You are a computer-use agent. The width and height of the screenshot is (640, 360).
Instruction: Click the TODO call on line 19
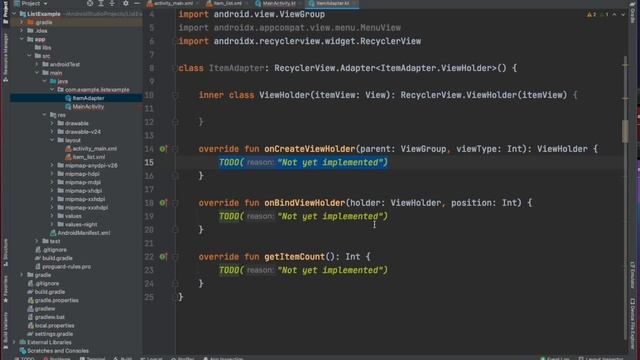coord(303,216)
